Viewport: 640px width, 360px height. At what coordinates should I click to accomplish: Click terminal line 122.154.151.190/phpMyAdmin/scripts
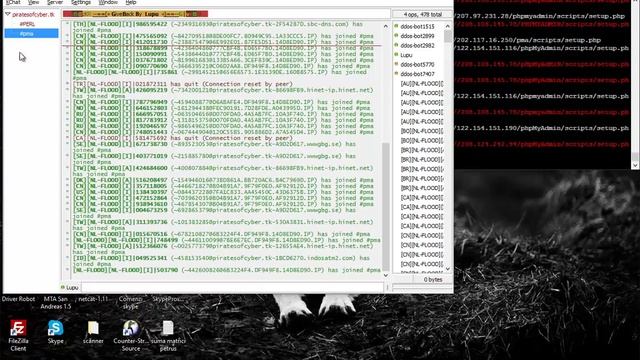click(x=542, y=128)
